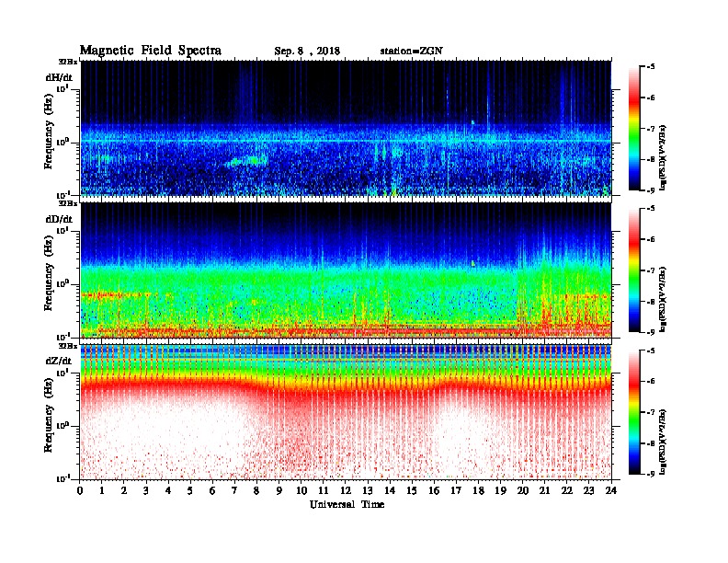Click hour tick label "14" on time axis
Screen dimensions: 728x563
[390, 491]
